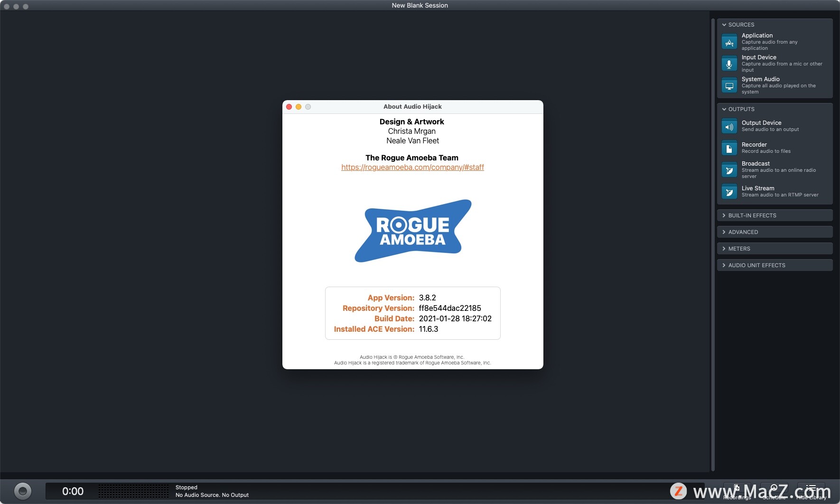The image size is (840, 504).
Task: Click the Broadcast label
Action: pyautogui.click(x=756, y=164)
